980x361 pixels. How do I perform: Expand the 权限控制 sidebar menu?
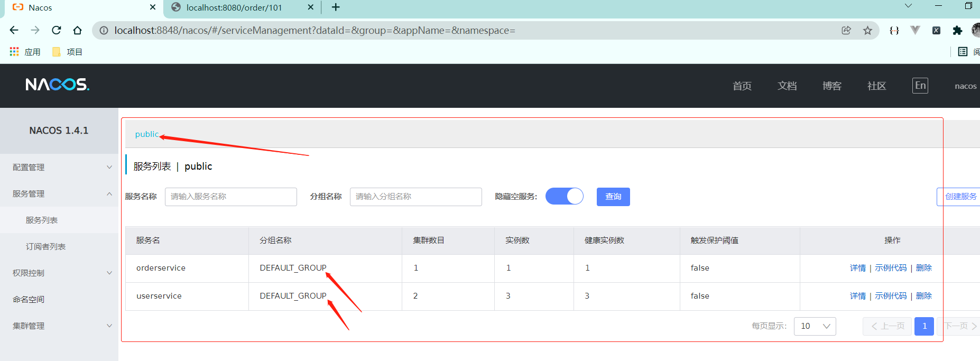point(59,273)
